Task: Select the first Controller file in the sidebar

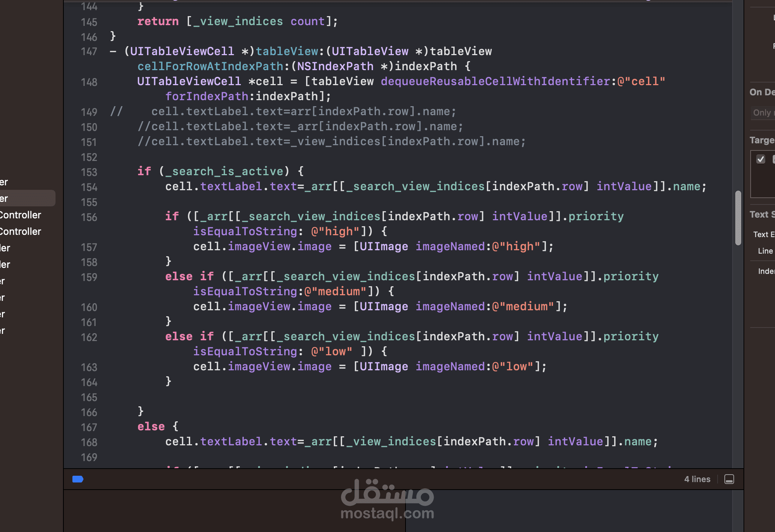Action: pyautogui.click(x=21, y=215)
